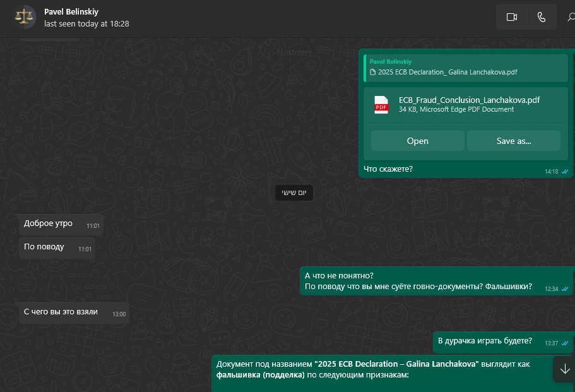575x392 pixels.
Task: Click the search magnifier icon in chat header
Action: 570,18
